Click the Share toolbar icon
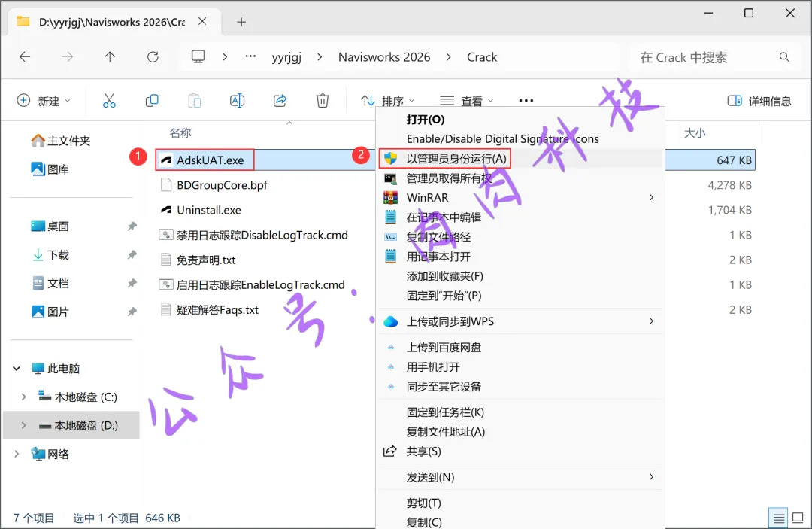 (280, 101)
